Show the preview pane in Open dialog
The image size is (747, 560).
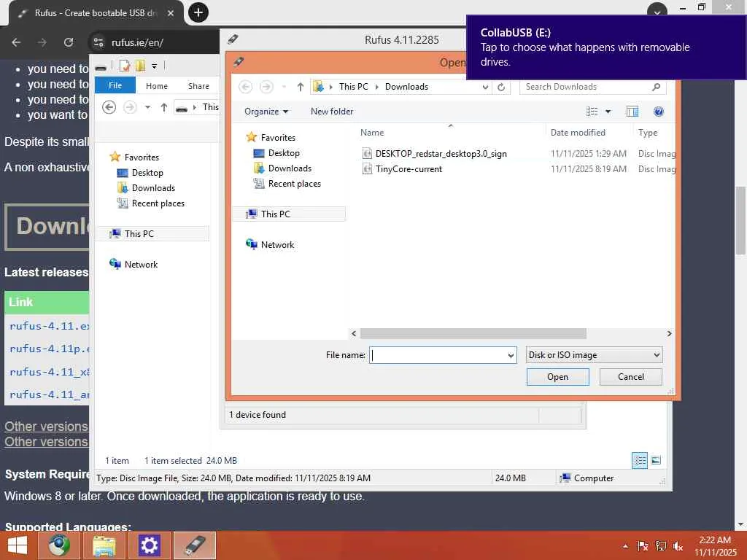pyautogui.click(x=632, y=112)
